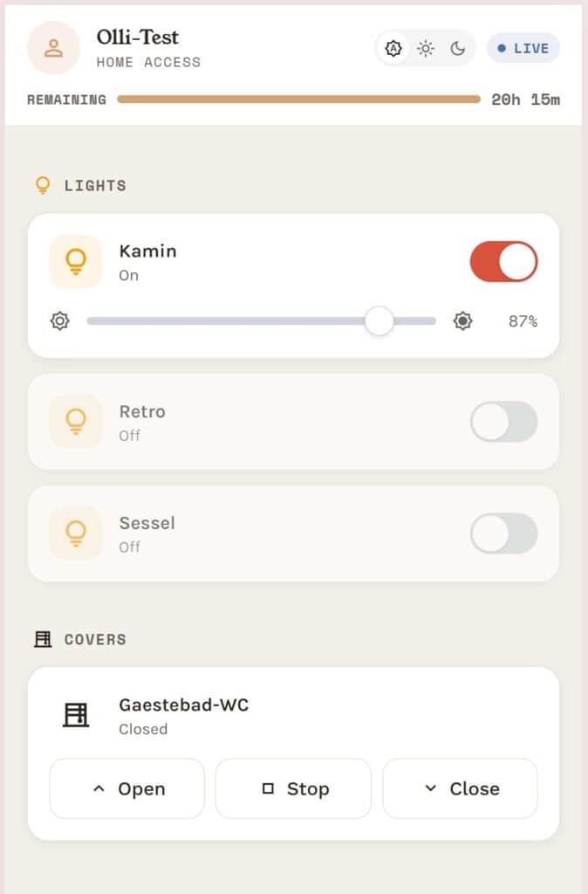The image size is (588, 894).
Task: Click the Kamin light bulb icon
Action: tap(76, 260)
